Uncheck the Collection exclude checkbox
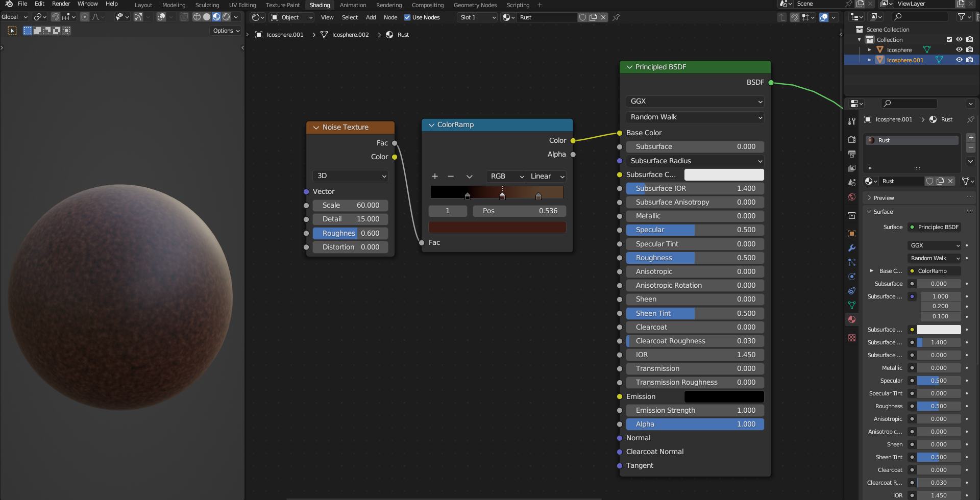This screenshot has width=980, height=500. click(x=949, y=39)
